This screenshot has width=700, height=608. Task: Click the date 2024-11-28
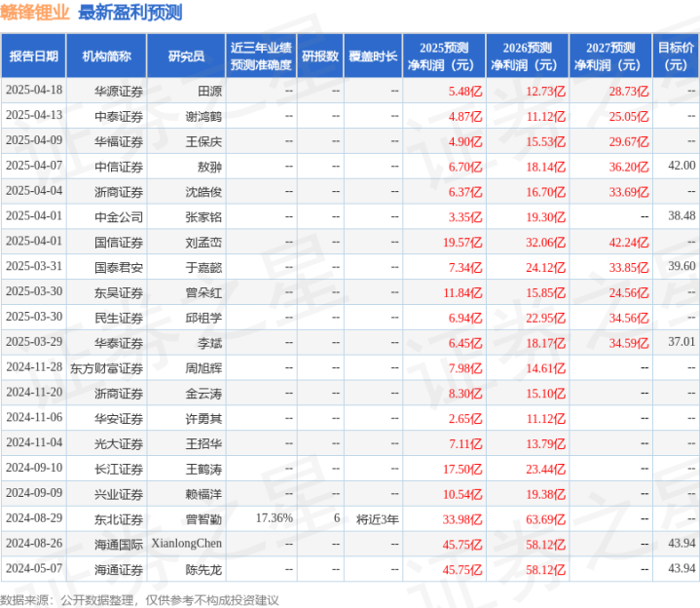(34, 366)
